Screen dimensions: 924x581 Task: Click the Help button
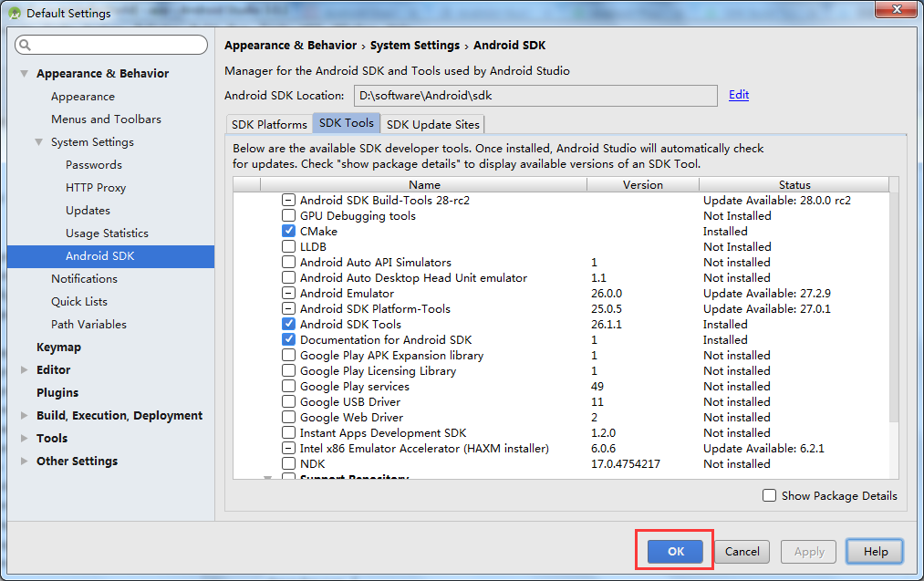[x=875, y=552]
